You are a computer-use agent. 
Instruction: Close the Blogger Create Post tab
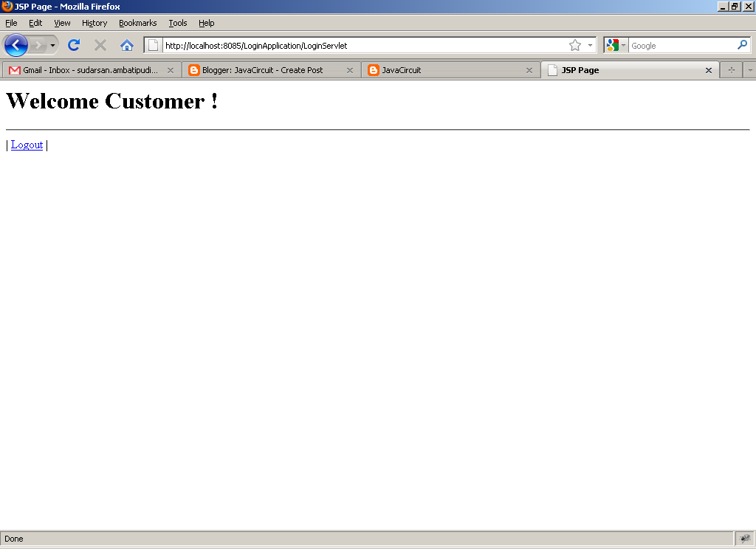click(x=349, y=70)
